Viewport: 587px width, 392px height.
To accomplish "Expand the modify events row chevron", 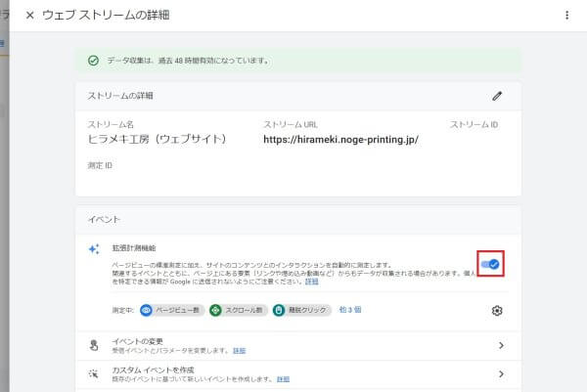I will point(501,345).
